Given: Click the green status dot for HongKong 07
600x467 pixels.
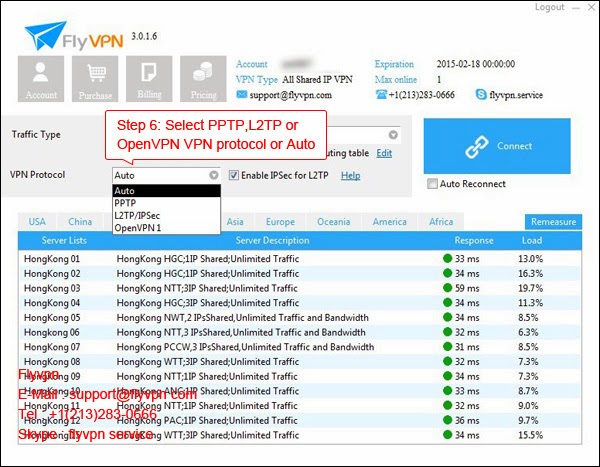Looking at the screenshot, I should point(447,346).
